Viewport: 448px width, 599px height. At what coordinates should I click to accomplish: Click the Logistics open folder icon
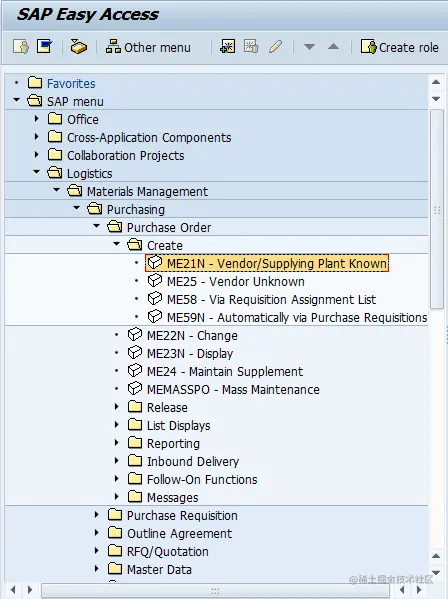(55, 173)
